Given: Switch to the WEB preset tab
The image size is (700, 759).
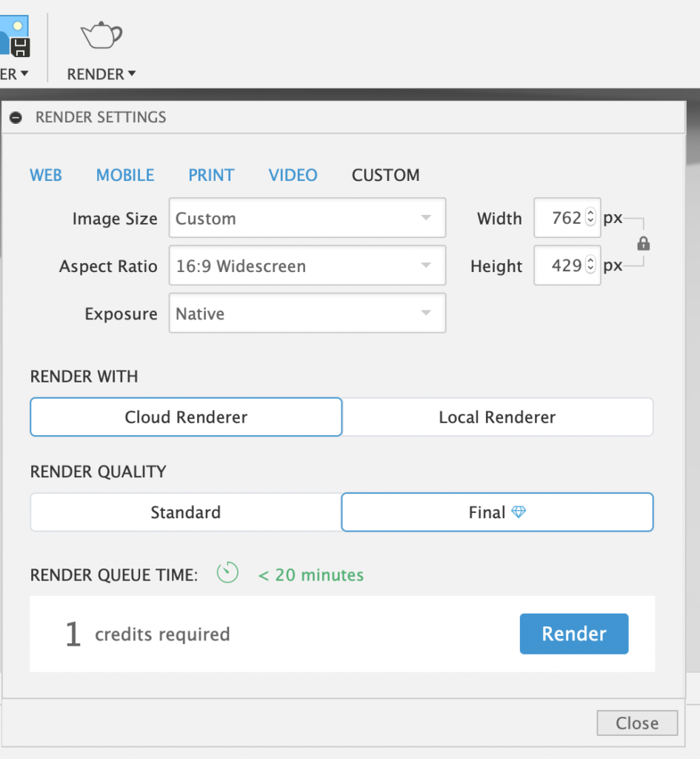Looking at the screenshot, I should click(x=46, y=175).
